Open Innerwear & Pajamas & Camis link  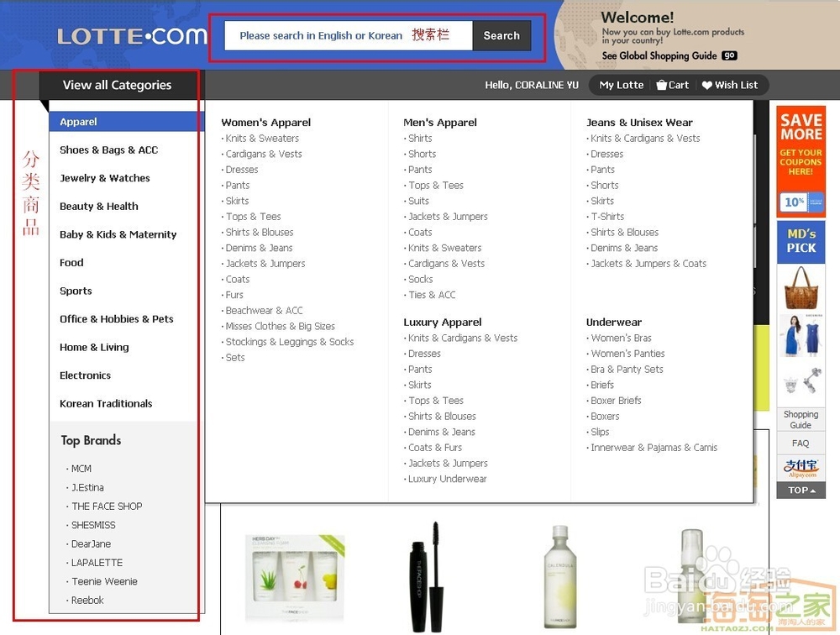point(654,448)
